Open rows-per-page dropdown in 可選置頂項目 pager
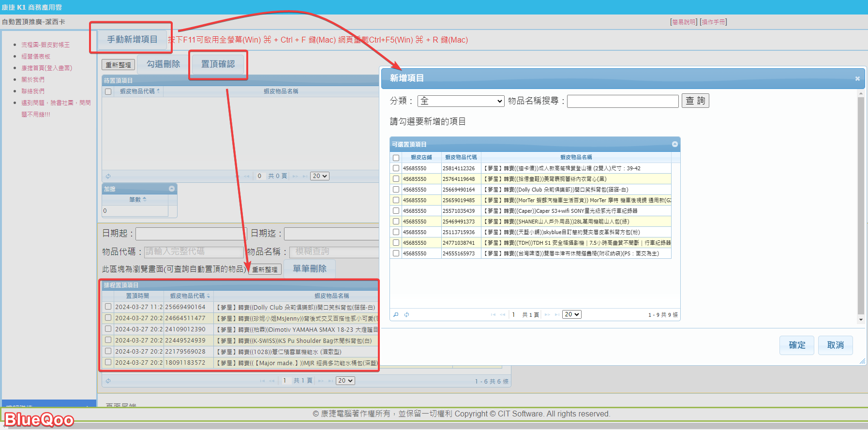868x430 pixels. tap(571, 314)
